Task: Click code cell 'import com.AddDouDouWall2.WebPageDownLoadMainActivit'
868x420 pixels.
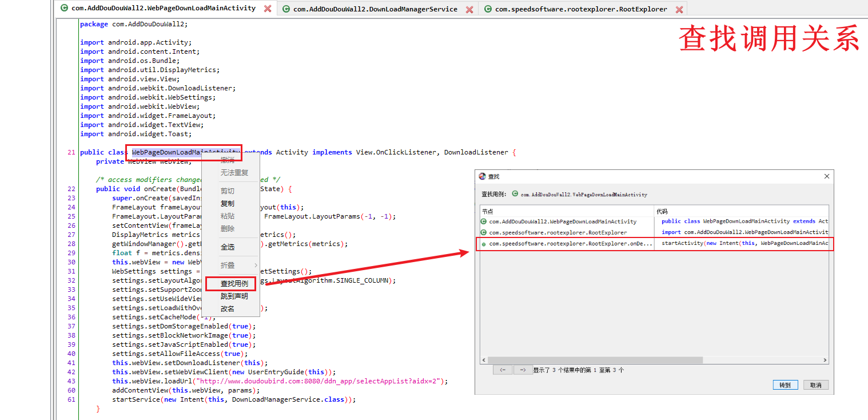Action: tap(744, 232)
